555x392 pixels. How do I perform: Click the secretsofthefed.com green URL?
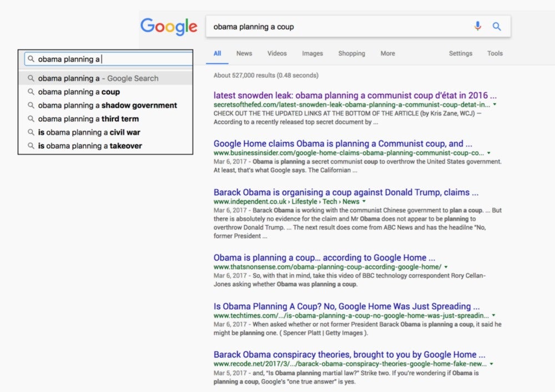[x=352, y=105]
